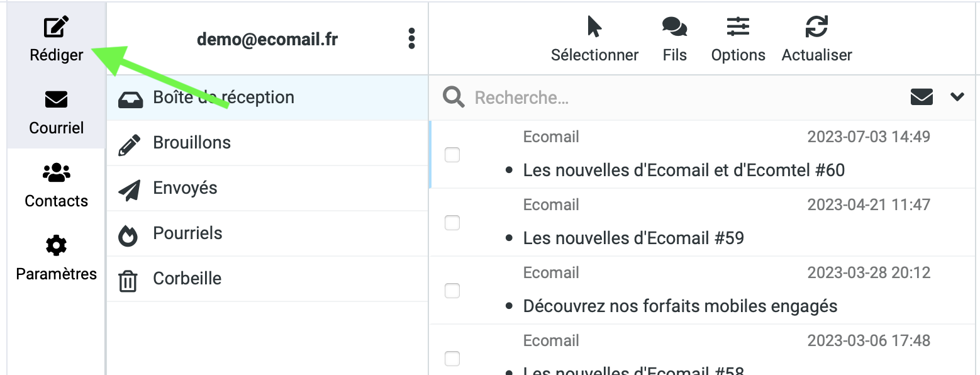Click the Fils conversation icon
The width and height of the screenshot is (980, 375).
[x=674, y=26]
